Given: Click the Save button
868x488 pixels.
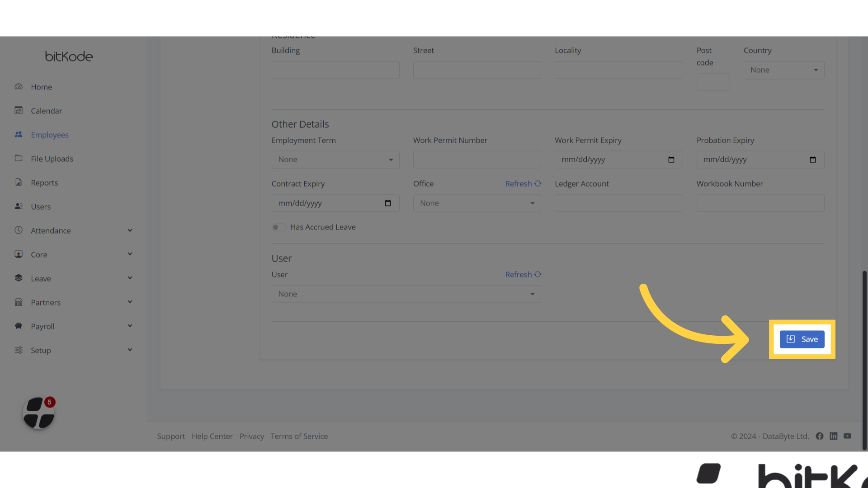Looking at the screenshot, I should 802,339.
